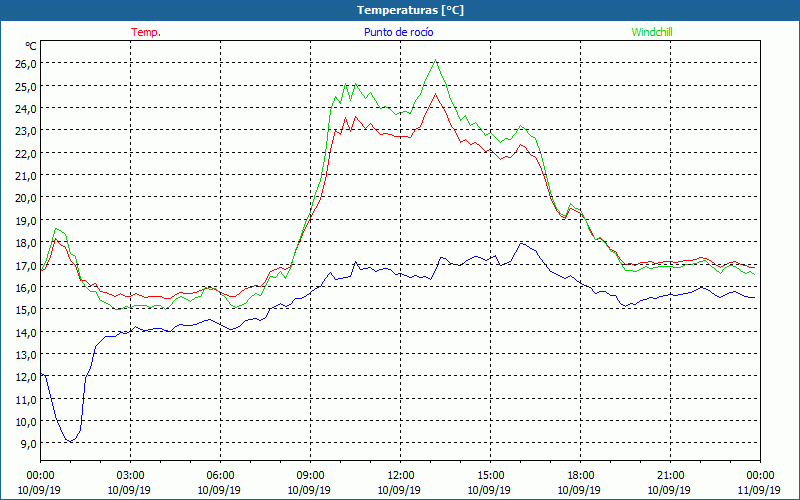Click the 14,0 y-axis value
This screenshot has width=800, height=500.
[x=27, y=332]
